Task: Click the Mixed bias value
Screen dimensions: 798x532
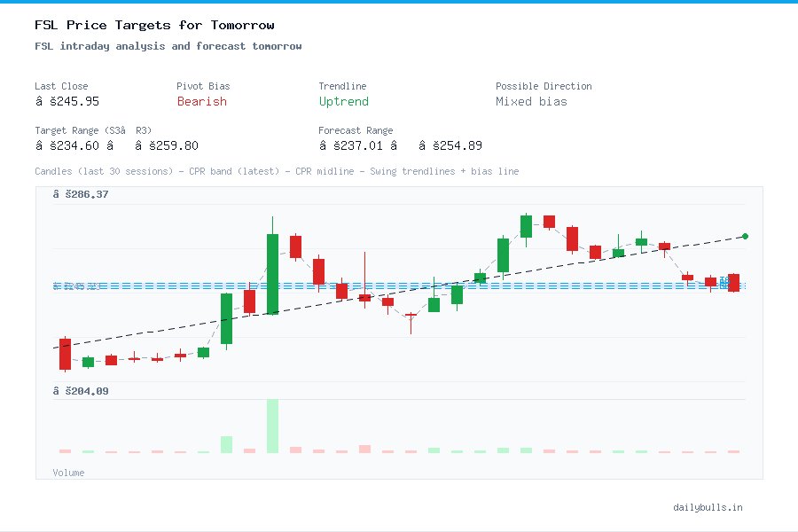Action: click(x=531, y=101)
